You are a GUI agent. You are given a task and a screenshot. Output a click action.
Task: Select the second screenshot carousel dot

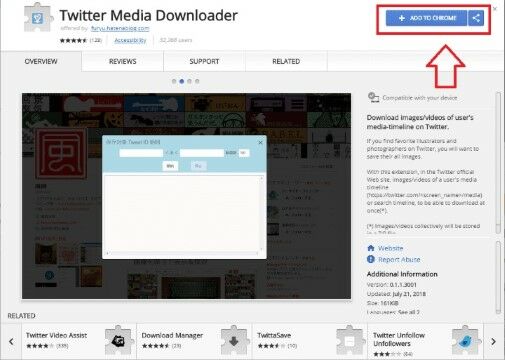pos(182,81)
